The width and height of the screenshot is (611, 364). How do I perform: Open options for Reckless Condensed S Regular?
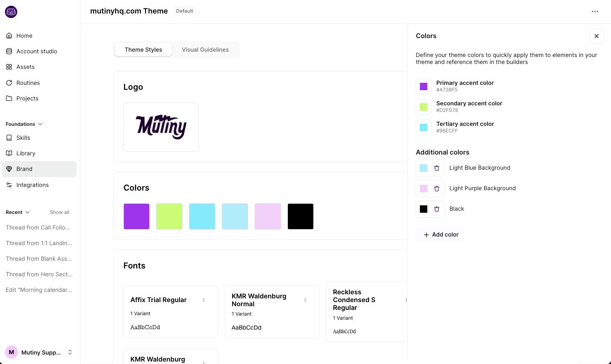pyautogui.click(x=406, y=300)
